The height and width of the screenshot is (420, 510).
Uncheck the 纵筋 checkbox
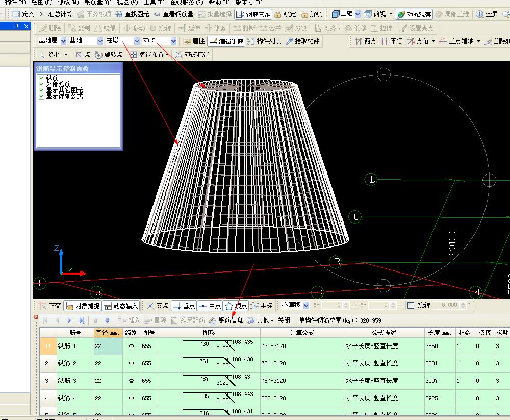tap(41, 78)
